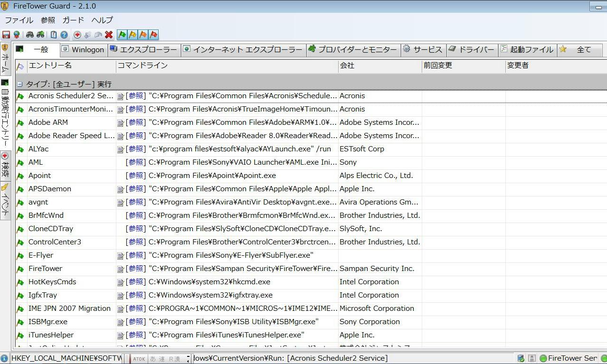Click the red floppy disk save icon
The width and height of the screenshot is (607, 364).
point(6,35)
